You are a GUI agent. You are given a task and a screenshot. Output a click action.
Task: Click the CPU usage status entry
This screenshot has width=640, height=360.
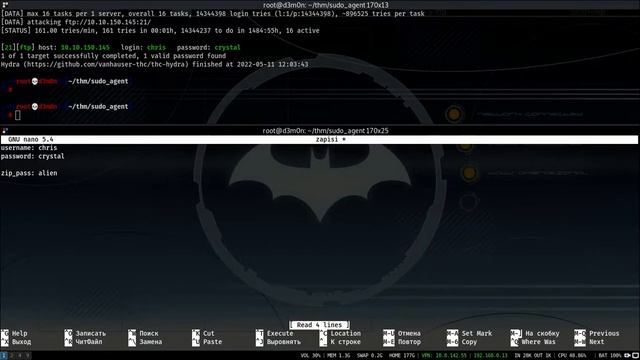point(572,356)
